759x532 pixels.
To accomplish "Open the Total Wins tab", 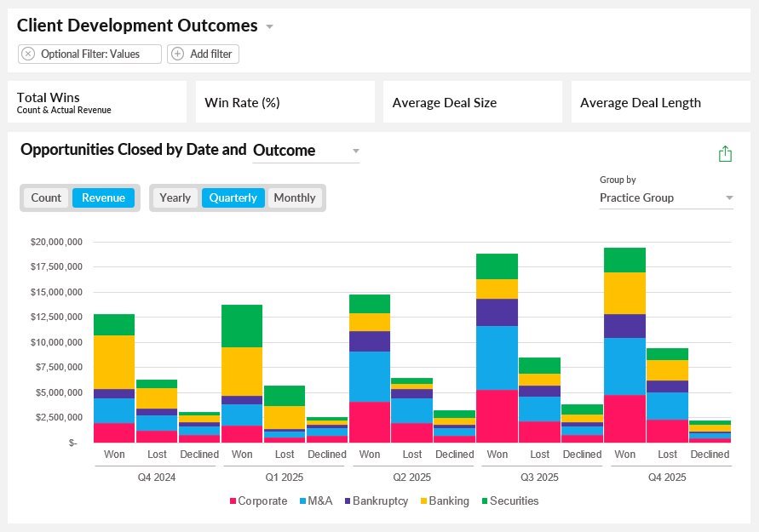I will 97,102.
